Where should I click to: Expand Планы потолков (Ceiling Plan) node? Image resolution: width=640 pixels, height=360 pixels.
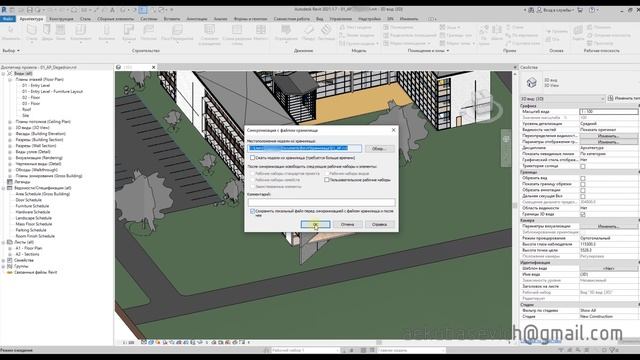point(10,122)
